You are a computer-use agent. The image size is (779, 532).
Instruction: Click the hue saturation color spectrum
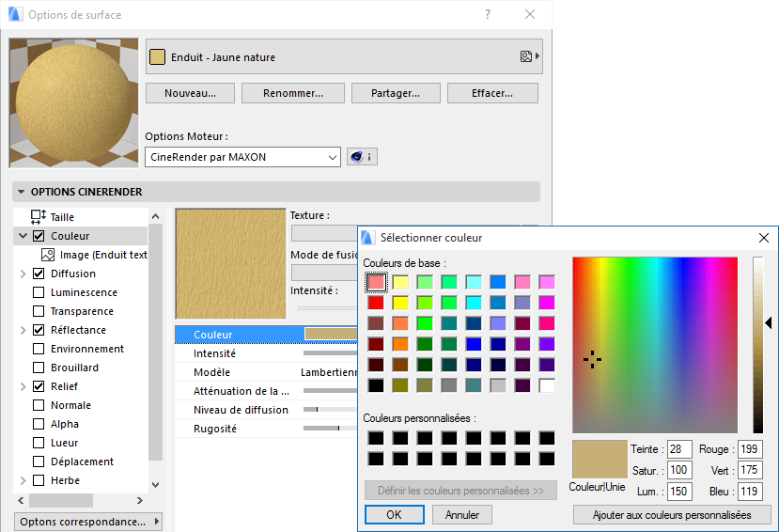point(655,345)
